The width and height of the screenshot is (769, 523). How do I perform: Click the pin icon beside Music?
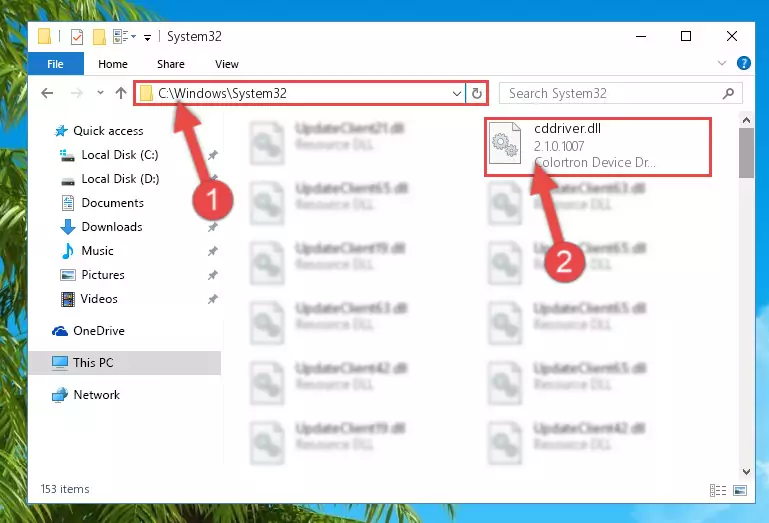212,252
